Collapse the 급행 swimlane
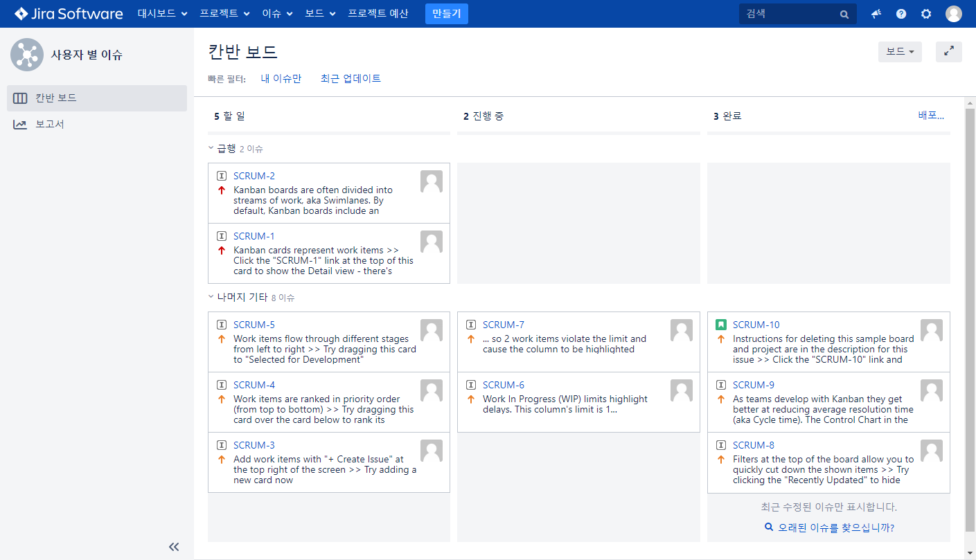976x560 pixels. 211,147
